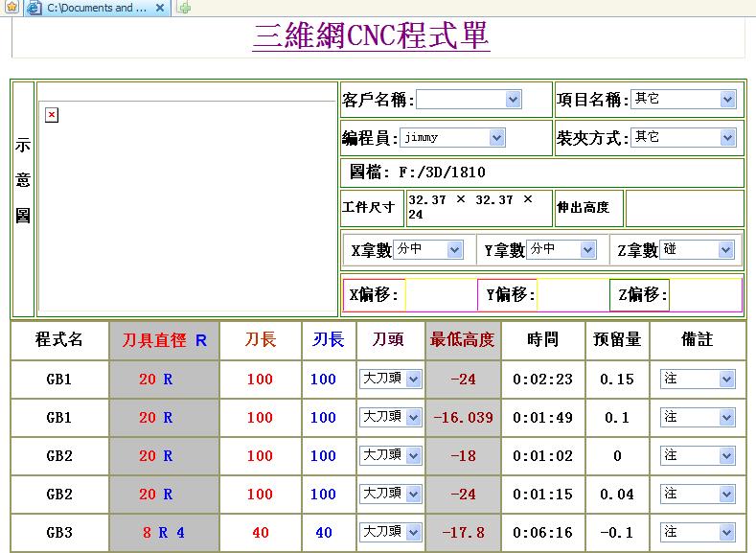Click the favorites star icon
Screen dimensions: 756x553
tap(11, 8)
